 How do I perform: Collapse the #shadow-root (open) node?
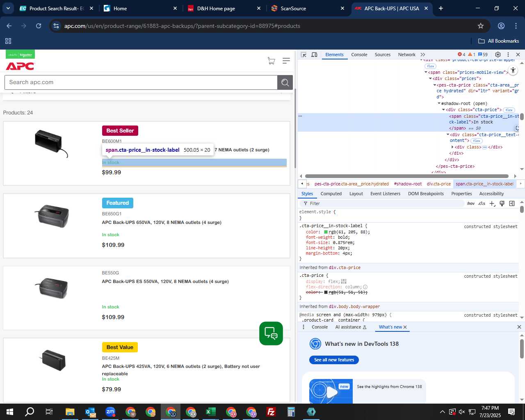click(x=439, y=103)
